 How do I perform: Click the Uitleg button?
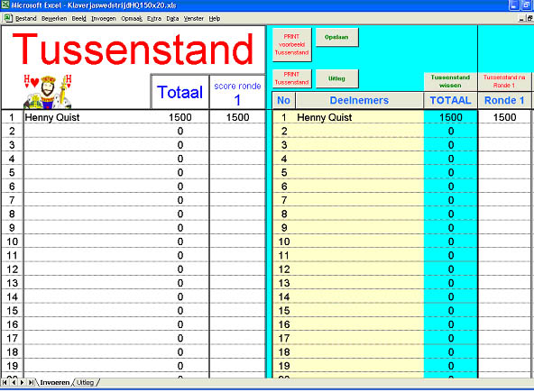coord(336,78)
